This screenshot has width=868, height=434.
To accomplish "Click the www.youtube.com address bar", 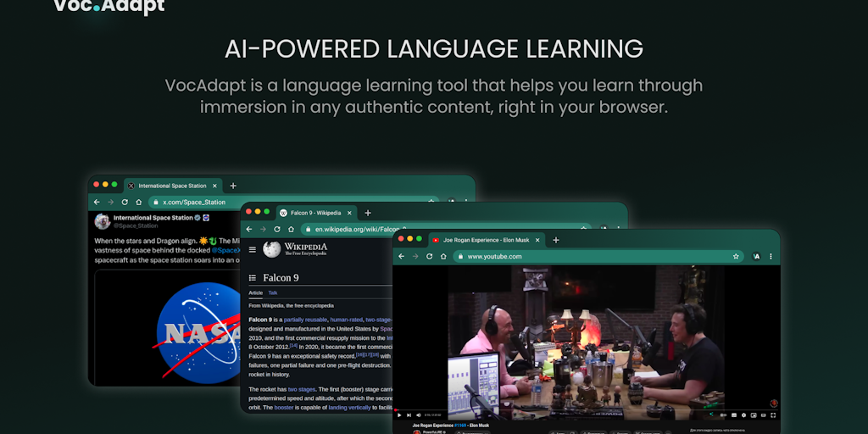I will click(598, 256).
